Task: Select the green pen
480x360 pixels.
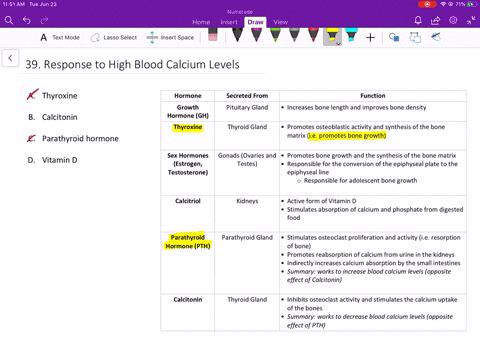Action: tap(275, 35)
